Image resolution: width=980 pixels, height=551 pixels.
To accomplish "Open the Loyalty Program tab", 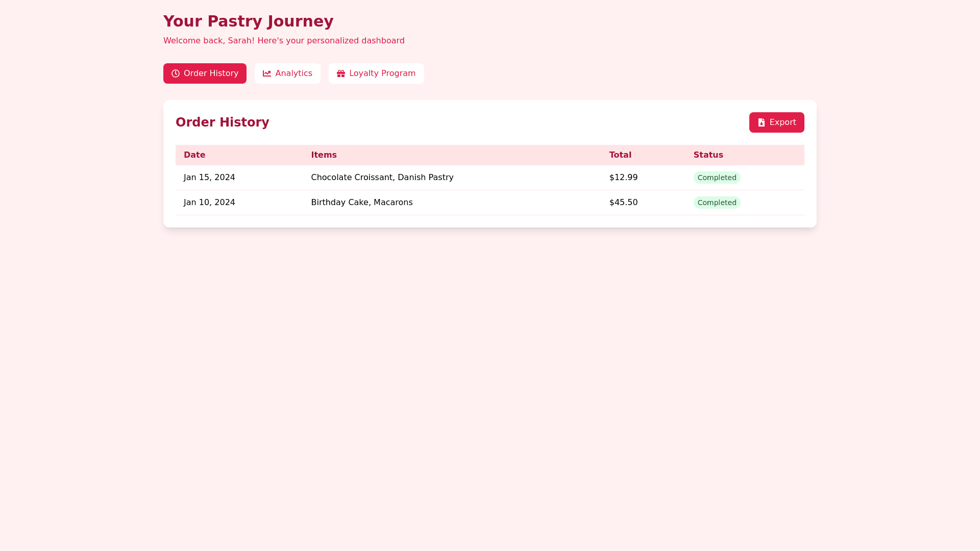I will click(376, 73).
